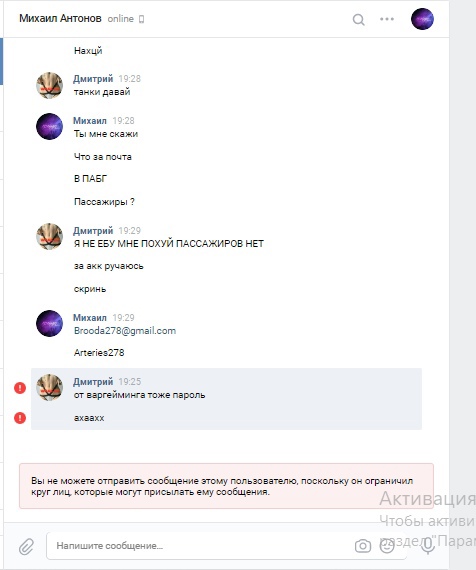This screenshot has height=570, width=476.
Task: Open Михаил's avatar beside Ты мне скажи
Action: coord(49,127)
